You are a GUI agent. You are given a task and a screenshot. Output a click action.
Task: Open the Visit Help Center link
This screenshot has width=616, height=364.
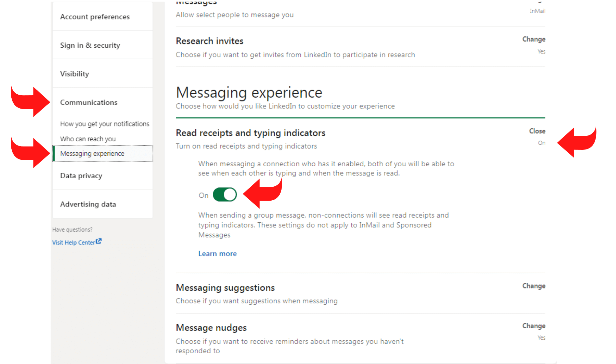click(74, 242)
